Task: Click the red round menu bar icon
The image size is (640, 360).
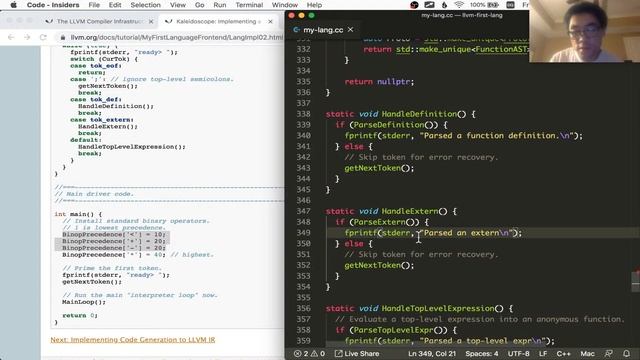Action: [414, 5]
